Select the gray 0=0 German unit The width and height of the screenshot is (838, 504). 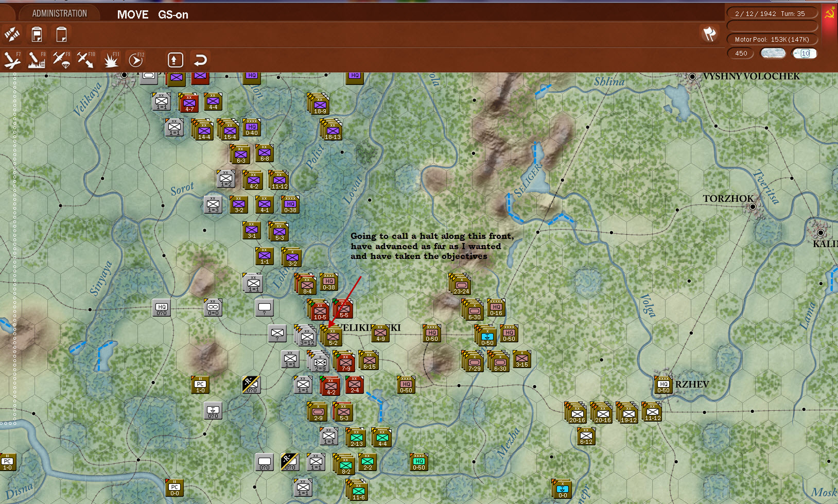tap(213, 308)
